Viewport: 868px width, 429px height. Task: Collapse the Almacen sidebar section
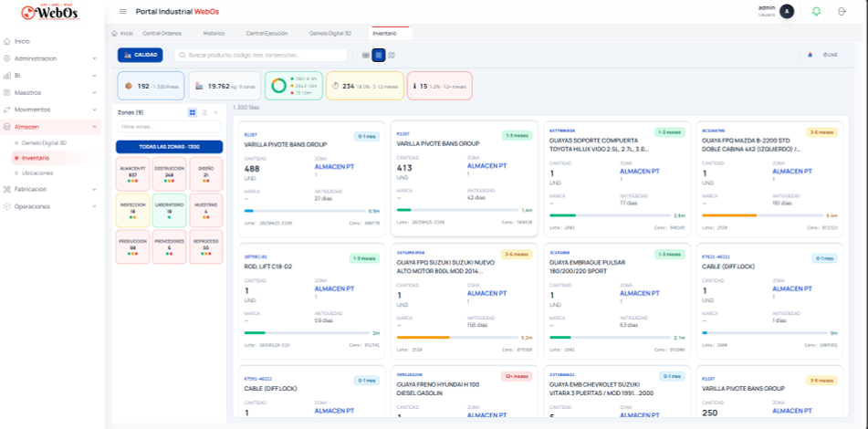tap(96, 126)
